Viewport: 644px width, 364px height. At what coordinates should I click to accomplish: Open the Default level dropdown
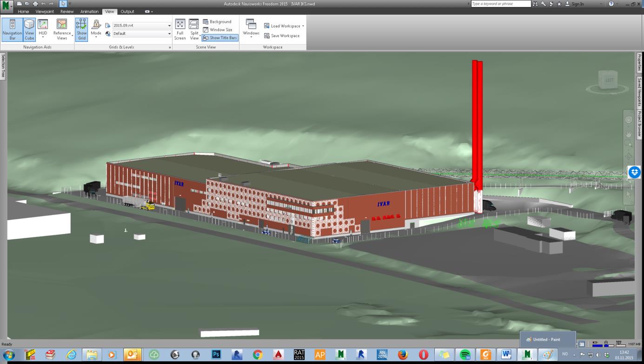(142, 34)
